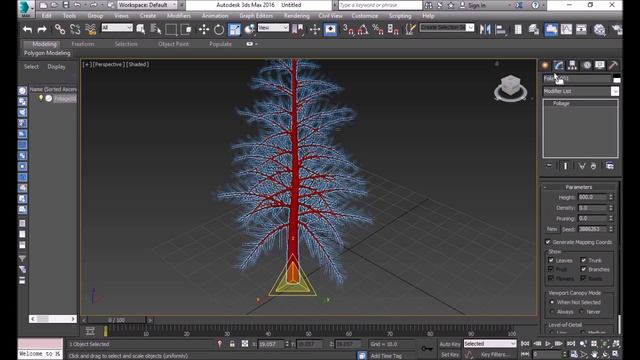Click the ViewCube in the viewport
Screen dimensions: 640x360
(x=510, y=87)
